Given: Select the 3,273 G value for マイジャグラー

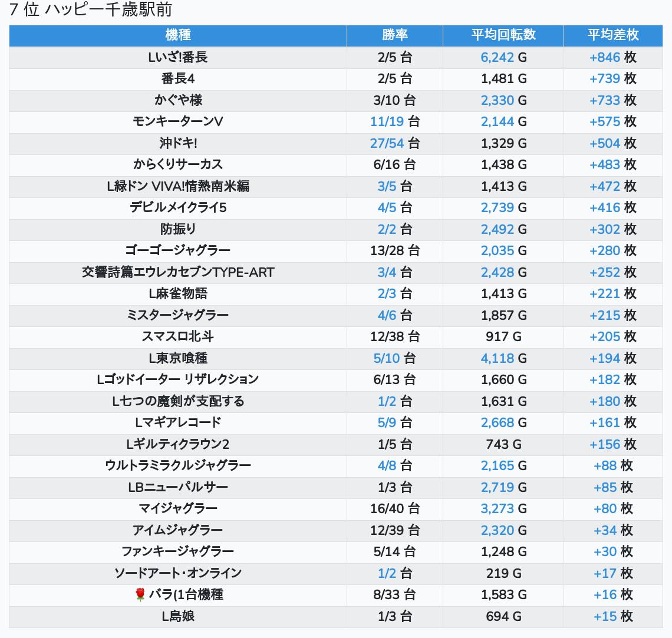Looking at the screenshot, I should [503, 508].
